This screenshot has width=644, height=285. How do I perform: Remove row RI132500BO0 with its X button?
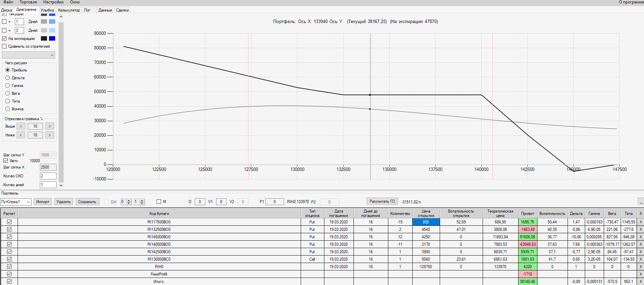[x=640, y=229]
